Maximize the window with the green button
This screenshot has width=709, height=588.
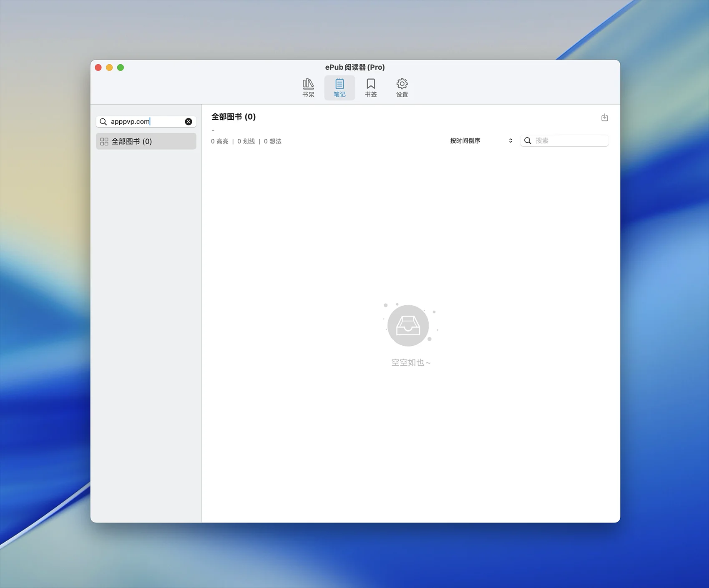click(121, 68)
